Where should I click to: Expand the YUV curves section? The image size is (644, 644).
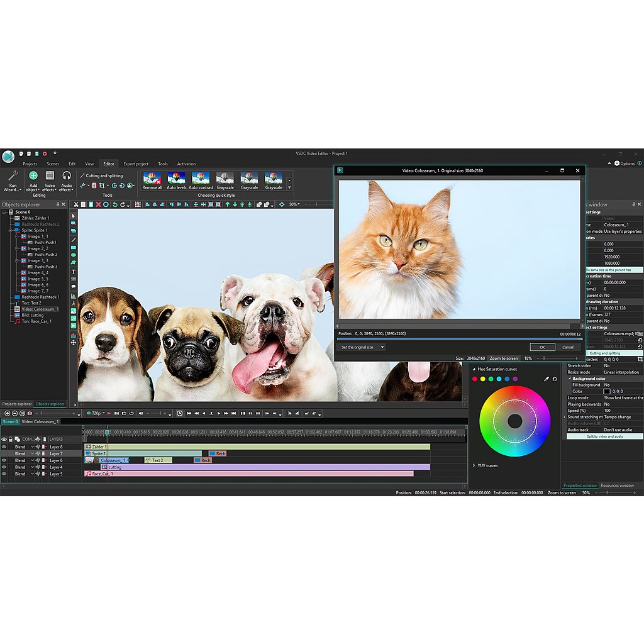474,465
